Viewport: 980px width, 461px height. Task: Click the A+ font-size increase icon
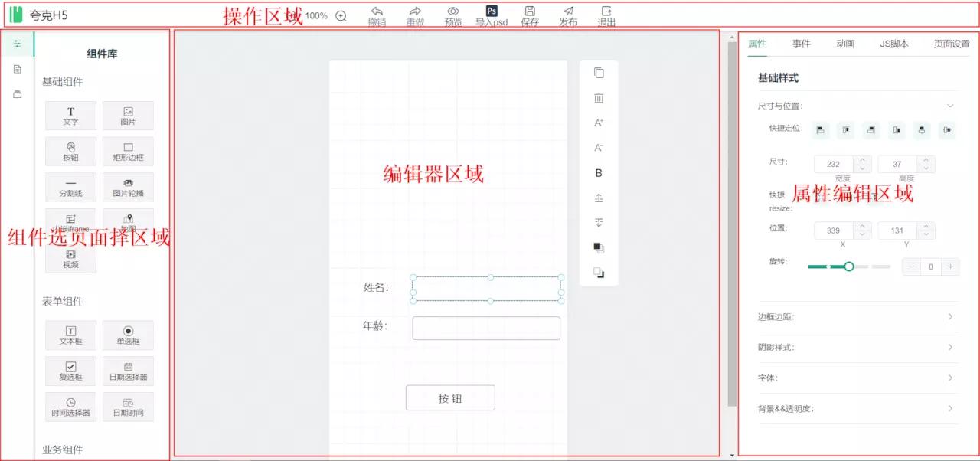tap(598, 123)
